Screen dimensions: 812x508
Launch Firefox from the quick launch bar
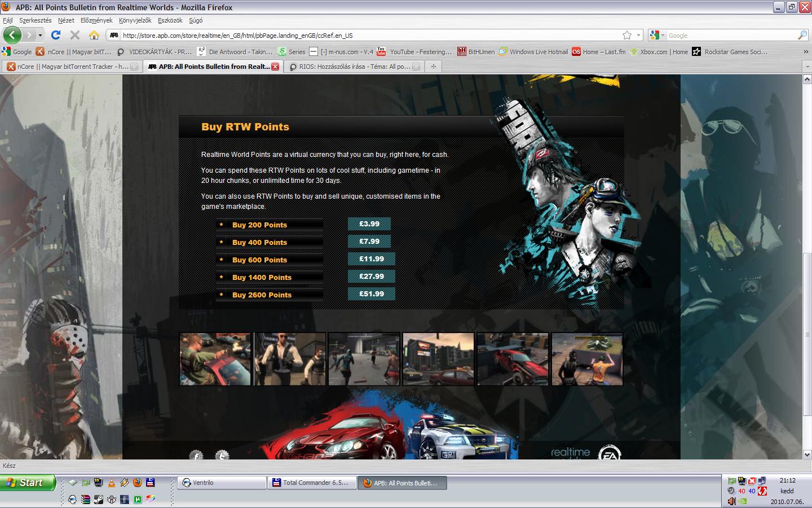click(137, 483)
